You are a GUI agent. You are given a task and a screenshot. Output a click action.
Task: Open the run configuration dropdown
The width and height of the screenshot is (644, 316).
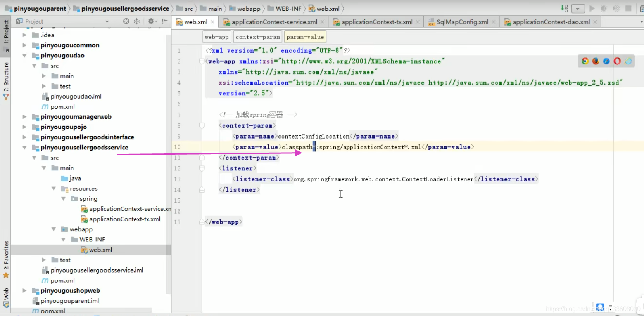(578, 9)
